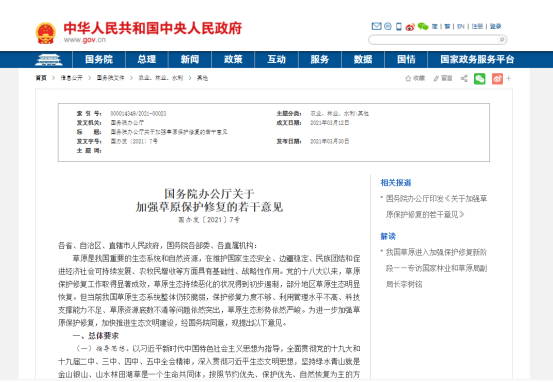Open the 新闻 navigation menu
553x382 pixels.
tap(190, 59)
